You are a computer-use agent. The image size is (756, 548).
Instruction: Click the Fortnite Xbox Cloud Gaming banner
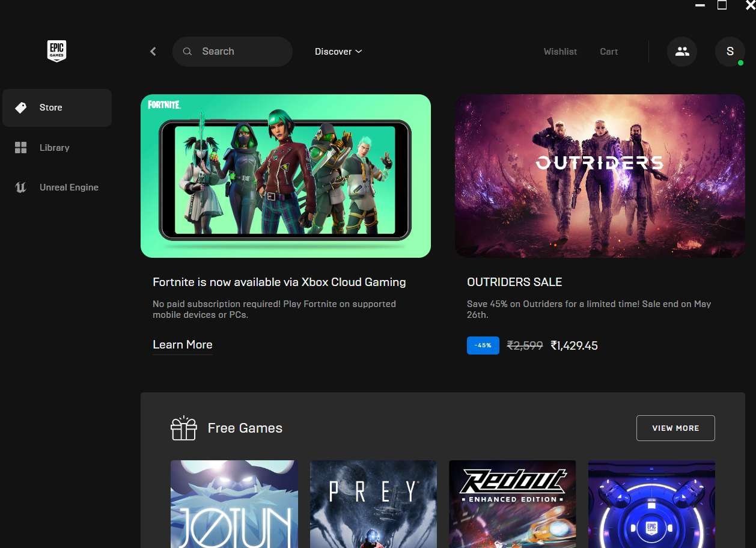tap(285, 175)
